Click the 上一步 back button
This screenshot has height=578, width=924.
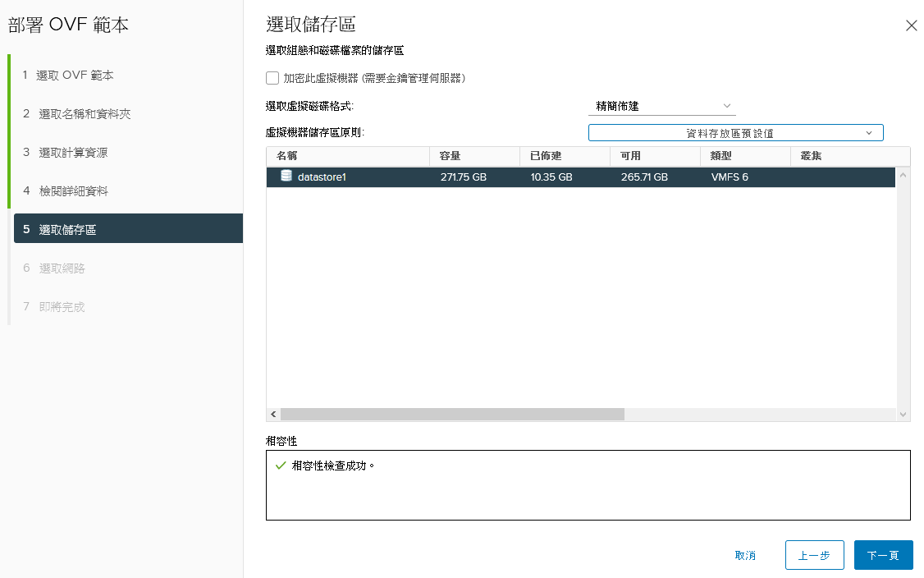coord(814,556)
